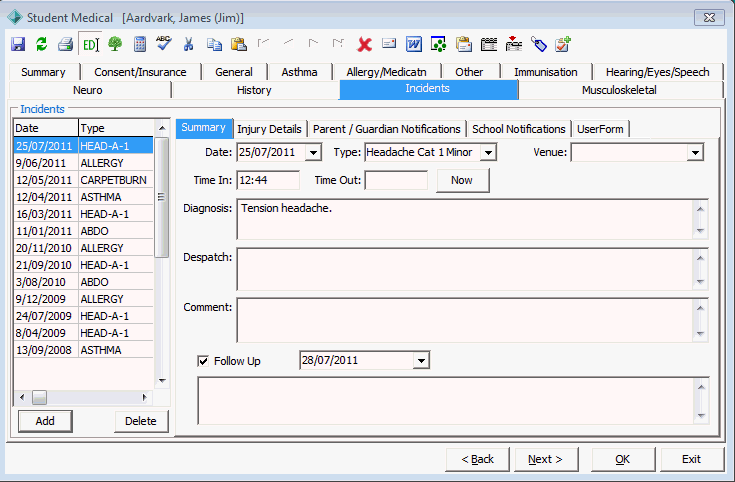Viewport: 735px width, 482px height.
Task: Click the blue tag label icon
Action: coord(539,45)
